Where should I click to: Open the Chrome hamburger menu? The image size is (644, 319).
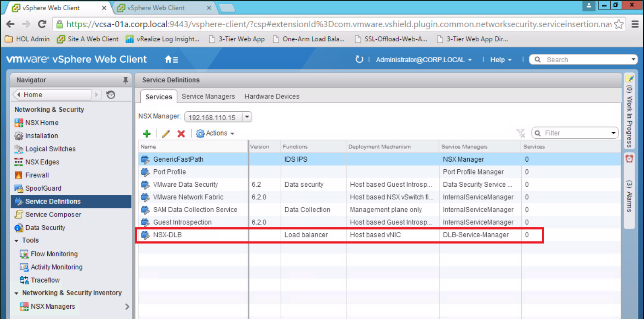(634, 24)
